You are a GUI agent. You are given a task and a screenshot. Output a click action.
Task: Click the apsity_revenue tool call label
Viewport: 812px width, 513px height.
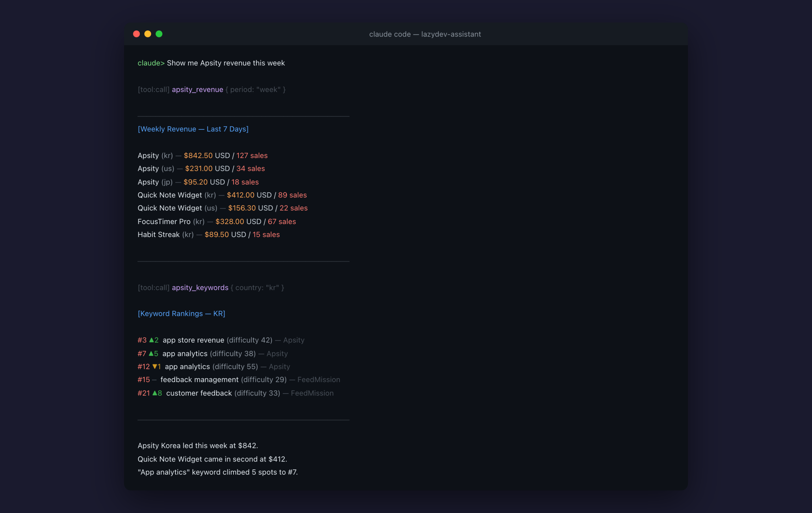[x=197, y=90]
